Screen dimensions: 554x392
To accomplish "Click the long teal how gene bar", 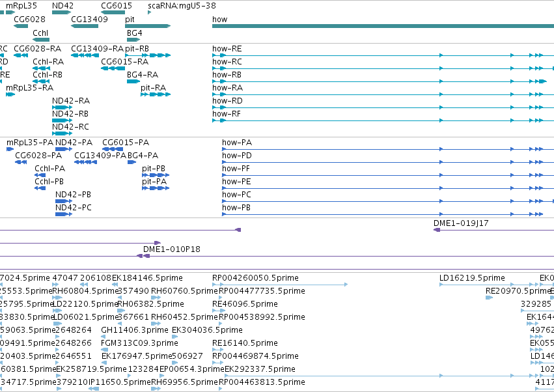I will [x=383, y=26].
